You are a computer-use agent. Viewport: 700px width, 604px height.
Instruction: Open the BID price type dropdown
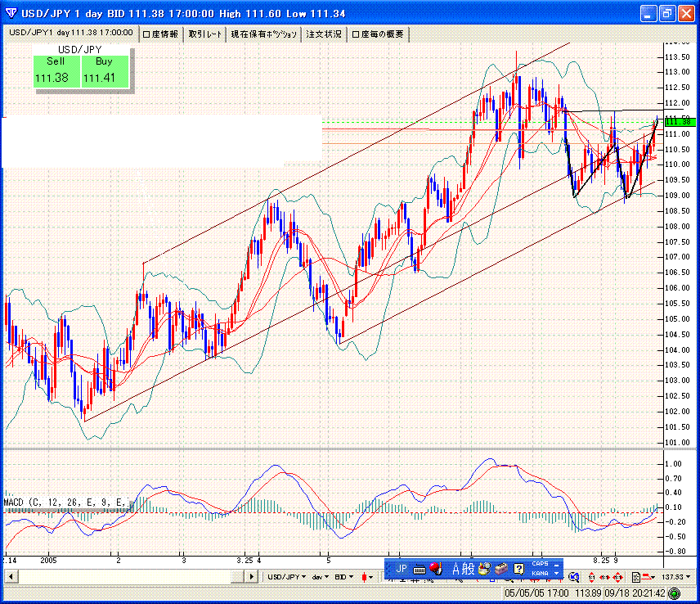(345, 577)
